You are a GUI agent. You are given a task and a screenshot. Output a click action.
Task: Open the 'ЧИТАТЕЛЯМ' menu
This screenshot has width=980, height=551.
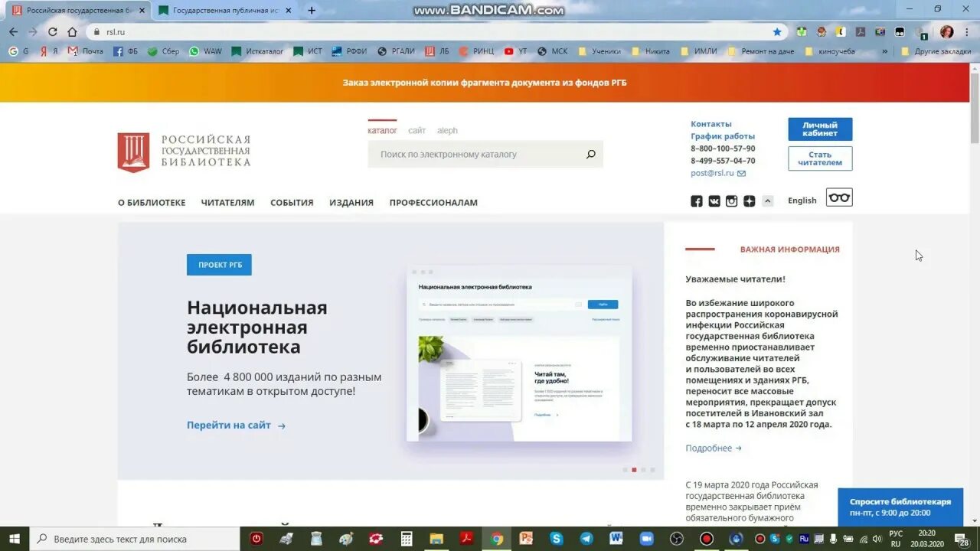pos(227,203)
